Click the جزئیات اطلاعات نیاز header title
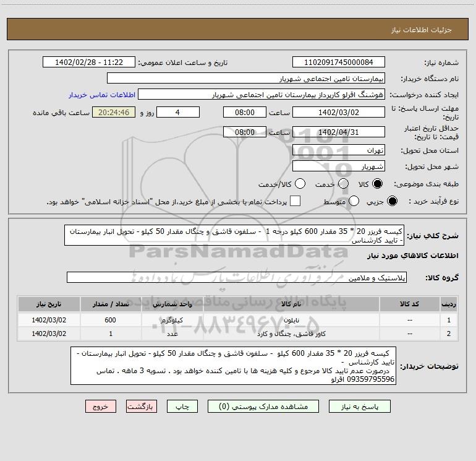This screenshot has height=461, width=476. tap(421, 30)
